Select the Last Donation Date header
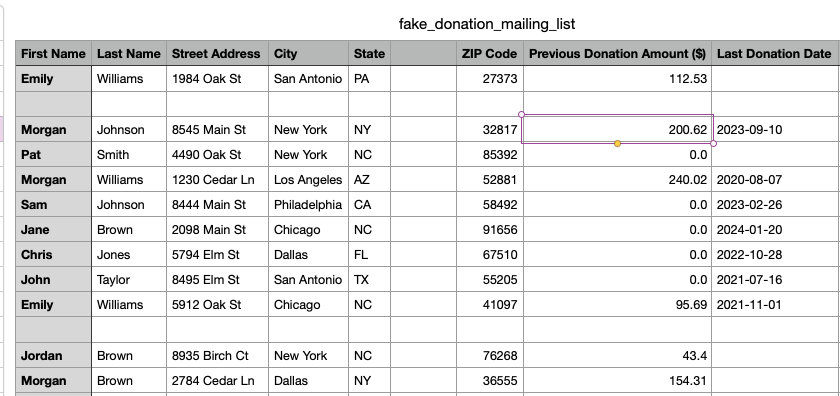The width and height of the screenshot is (840, 396). coord(776,54)
